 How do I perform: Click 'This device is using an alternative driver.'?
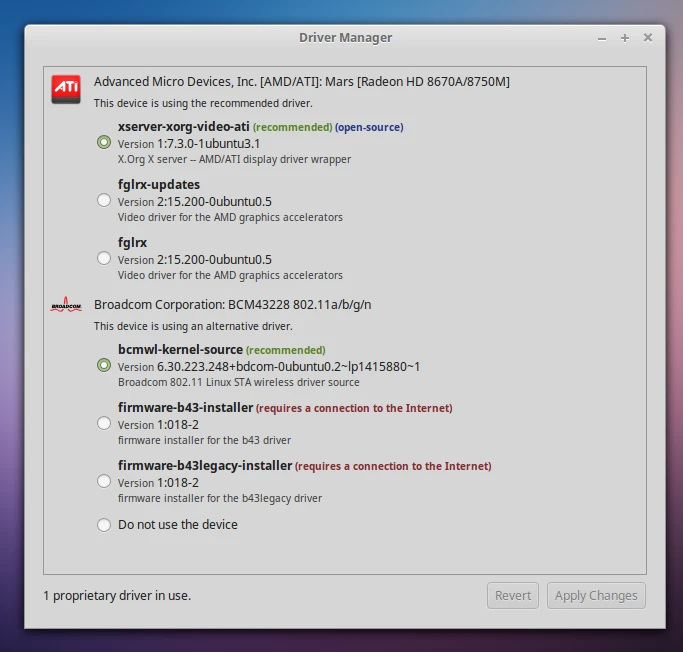coord(193,326)
